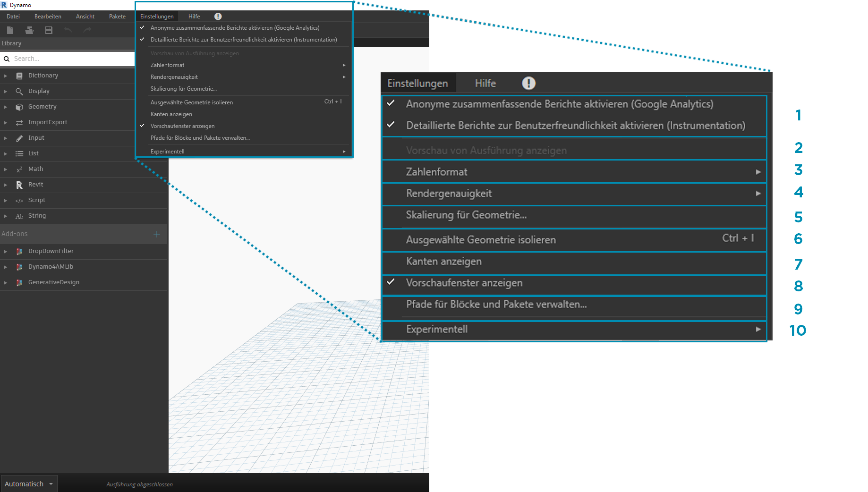Choose Skalierung für Geometrie… in small Dynamo menu
The width and height of the screenshot is (868, 492).
tap(244, 89)
